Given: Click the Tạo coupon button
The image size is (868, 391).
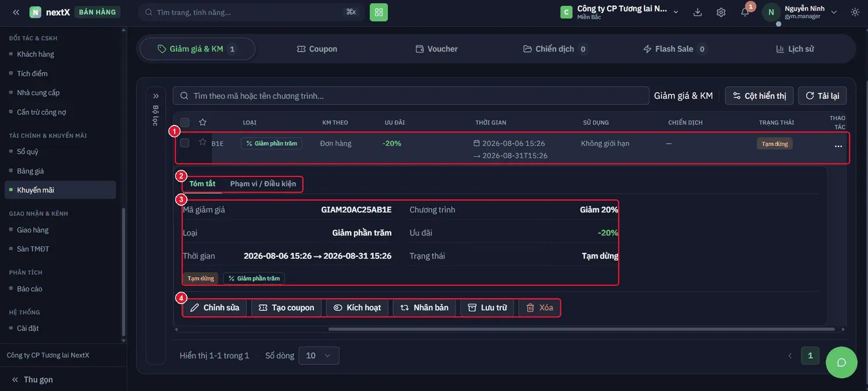Looking at the screenshot, I should (286, 308).
